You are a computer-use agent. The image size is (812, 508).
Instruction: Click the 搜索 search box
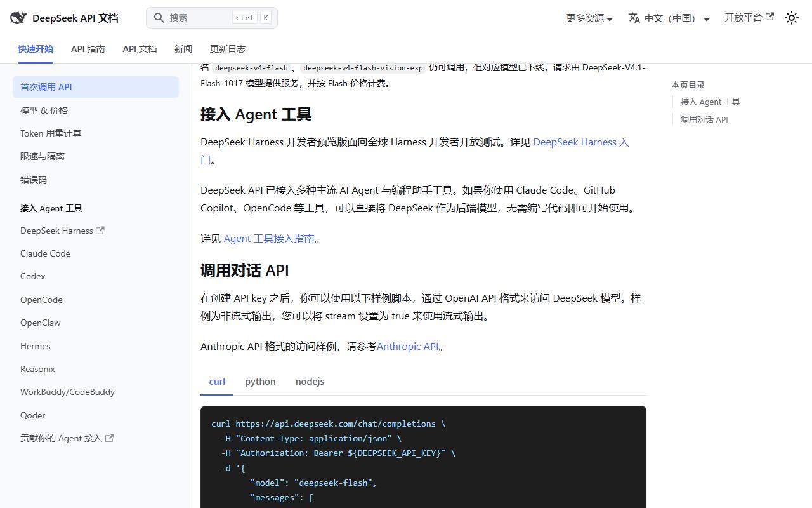(212, 18)
